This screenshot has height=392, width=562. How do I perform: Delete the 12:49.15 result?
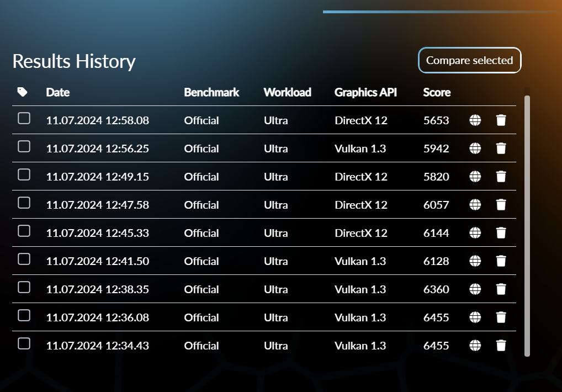pyautogui.click(x=501, y=177)
